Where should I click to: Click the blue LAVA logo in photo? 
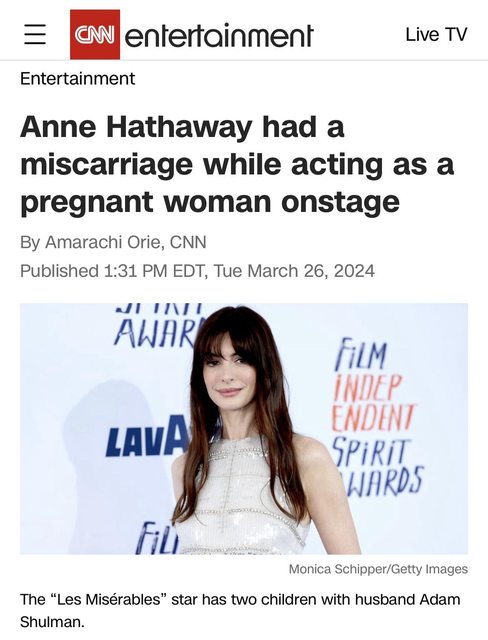148,437
